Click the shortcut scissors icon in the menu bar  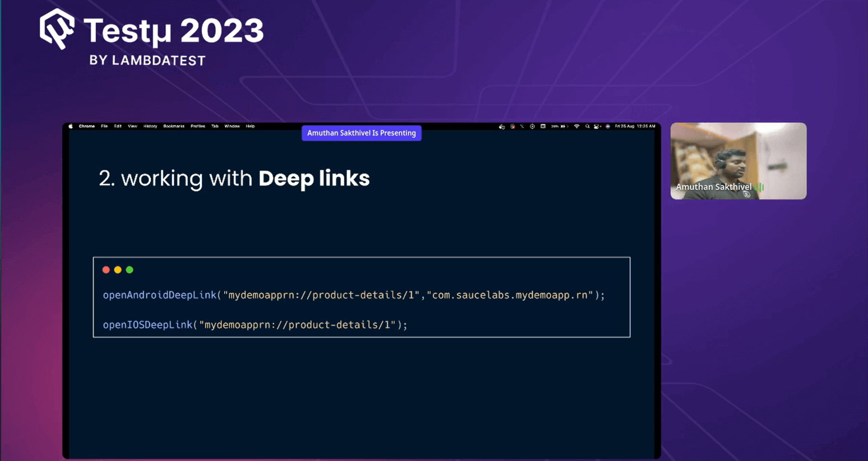click(523, 127)
